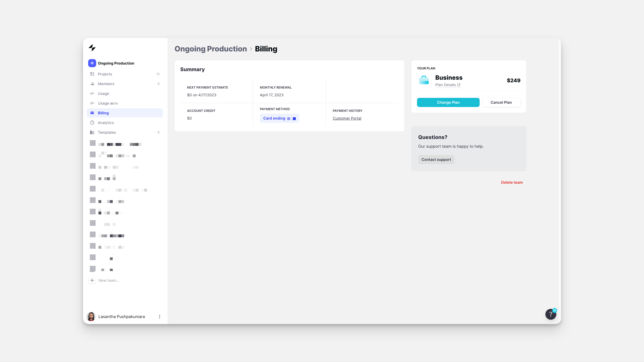This screenshot has height=362, width=644.
Task: Click the Ongoing Production team avatar
Action: [92, 63]
